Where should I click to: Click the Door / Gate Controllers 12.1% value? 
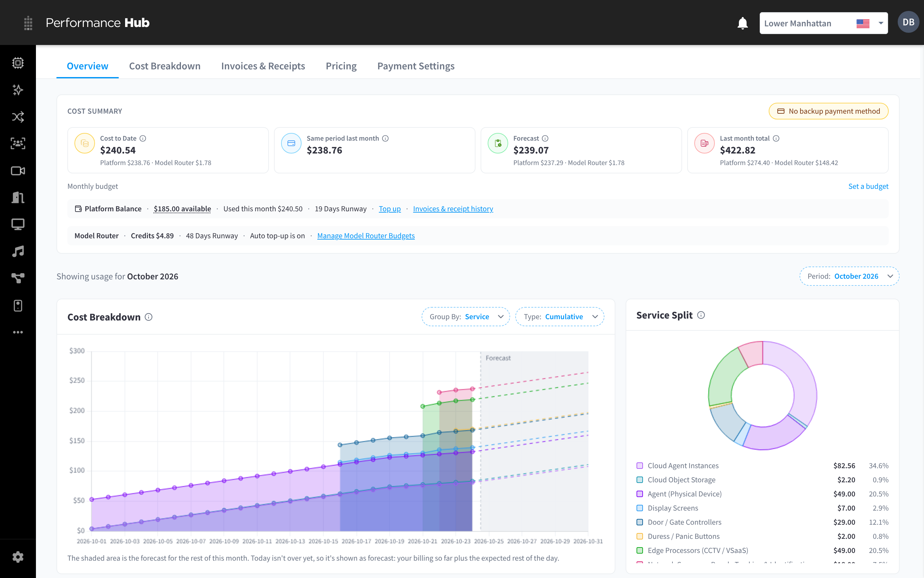[878, 522]
